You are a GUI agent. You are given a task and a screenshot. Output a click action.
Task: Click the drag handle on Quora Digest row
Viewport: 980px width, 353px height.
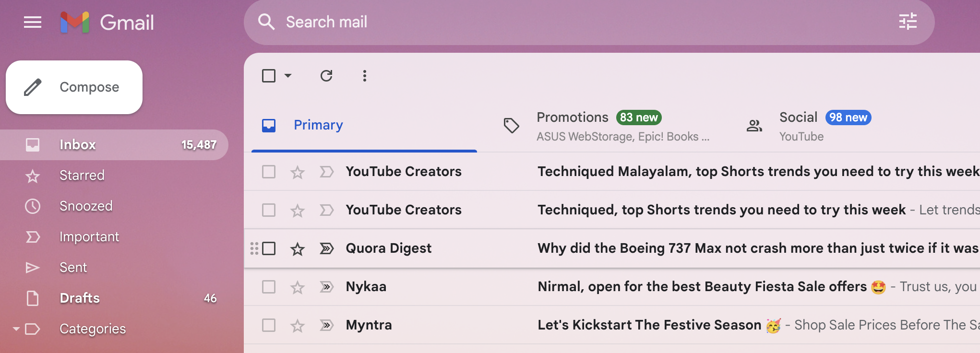coord(254,248)
